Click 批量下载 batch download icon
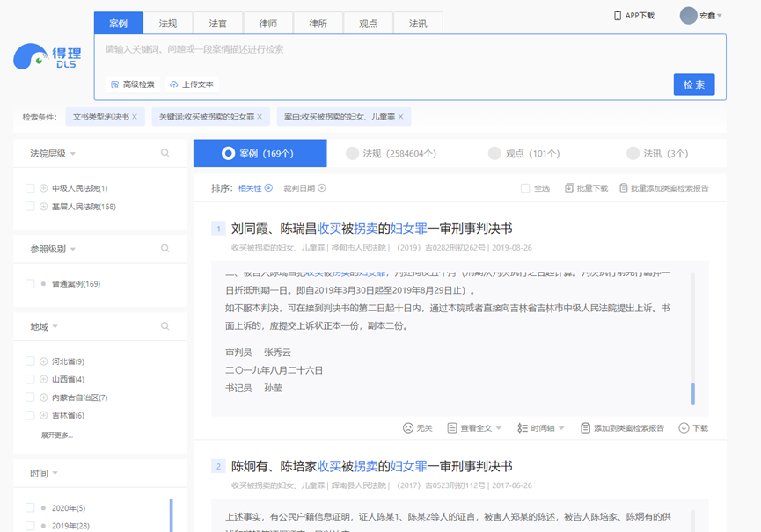 click(569, 187)
